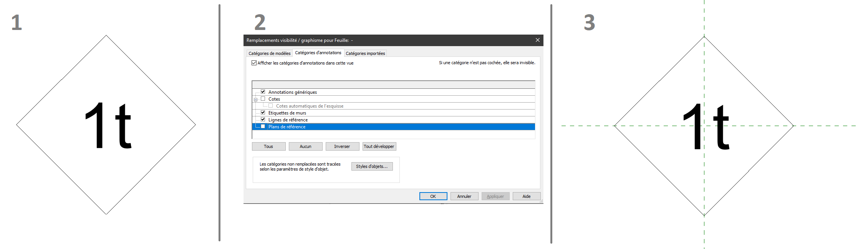Close the Remplacements visibilité dialog
Image resolution: width=868 pixels, height=249 pixels.
537,40
